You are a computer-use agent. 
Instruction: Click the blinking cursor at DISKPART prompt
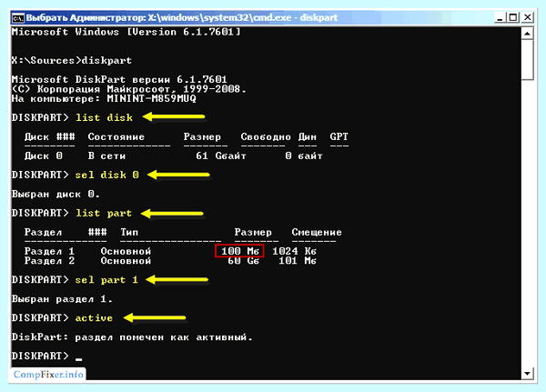pos(79,359)
